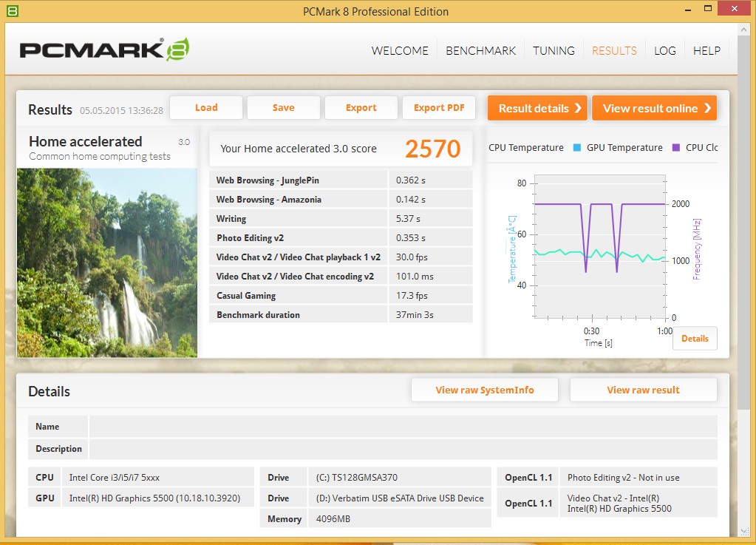756x545 pixels.
Task: Click the (C:) TS128GMSA370 drive entry
Action: (x=357, y=478)
